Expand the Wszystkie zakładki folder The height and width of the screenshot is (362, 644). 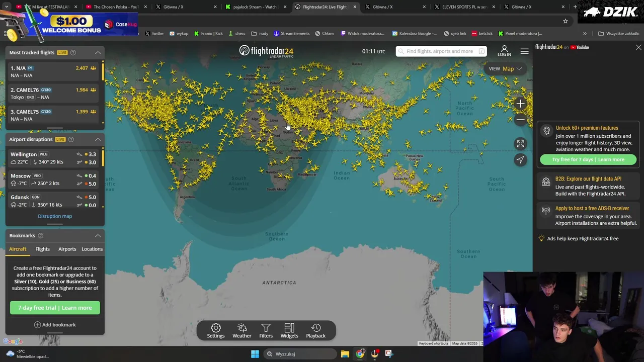pos(619,34)
